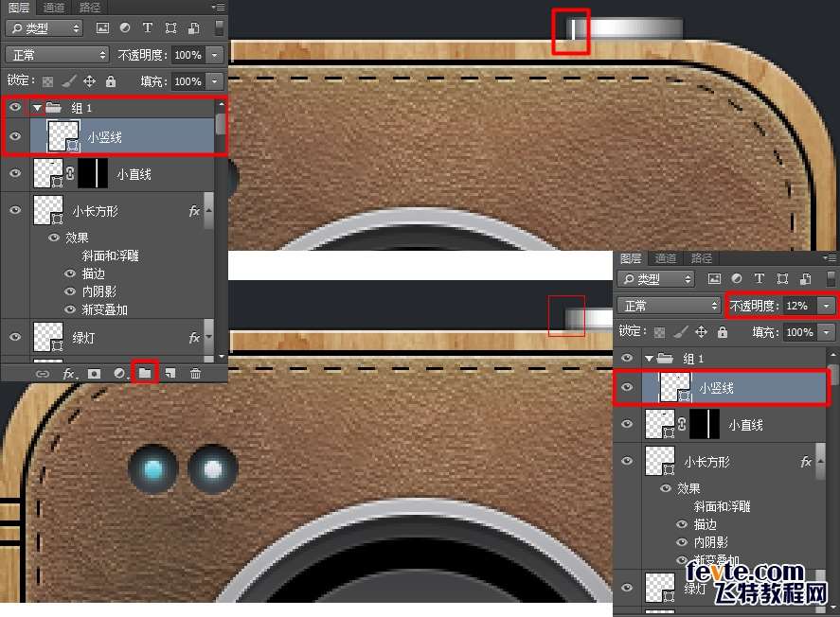Create new fill or adjustment layer icon
This screenshot has width=840, height=617.
pos(119,374)
